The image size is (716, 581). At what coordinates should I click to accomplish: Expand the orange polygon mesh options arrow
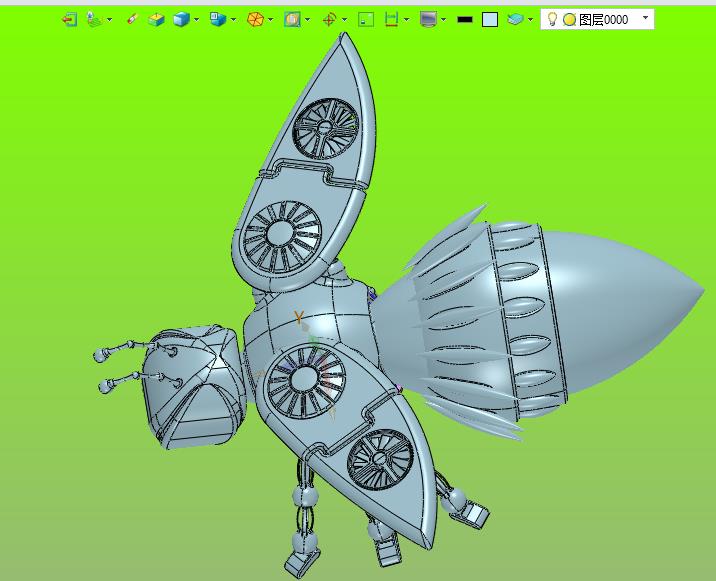[x=271, y=20]
